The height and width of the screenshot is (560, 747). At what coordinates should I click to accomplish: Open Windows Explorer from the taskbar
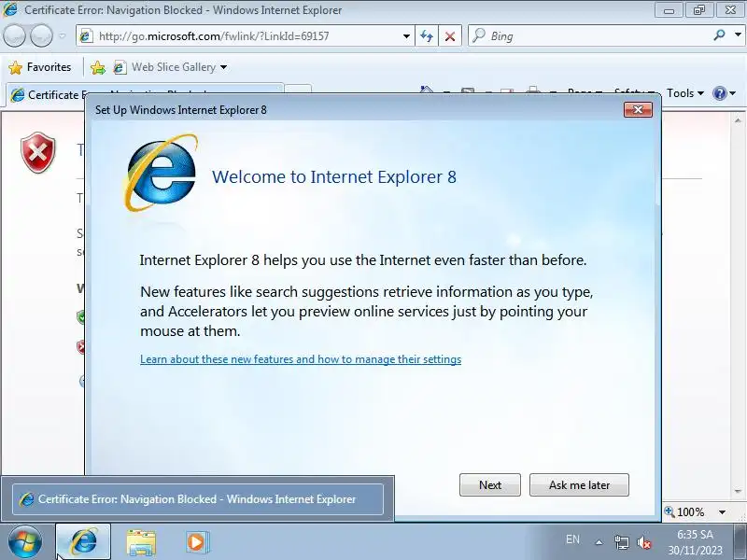click(141, 542)
